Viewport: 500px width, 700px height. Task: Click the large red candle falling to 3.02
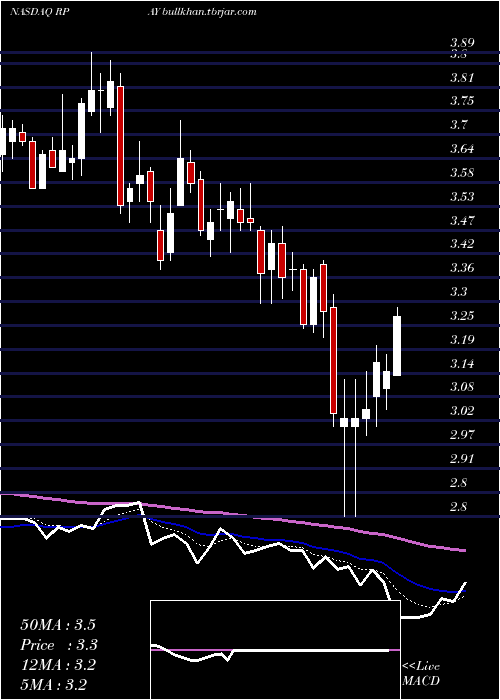333,360
